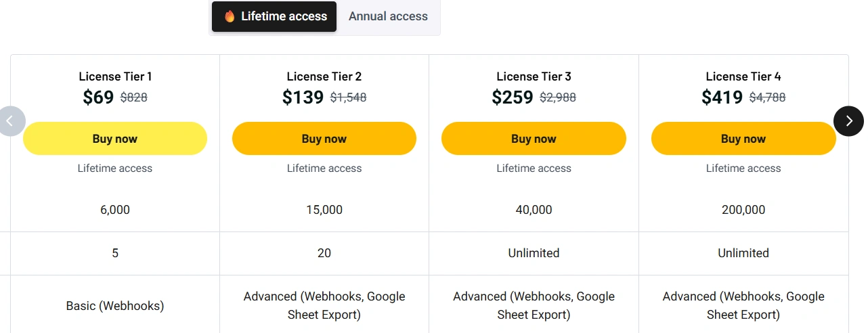Click the 200,000 value in Tier 4
This screenshot has width=868, height=333.
tap(743, 210)
